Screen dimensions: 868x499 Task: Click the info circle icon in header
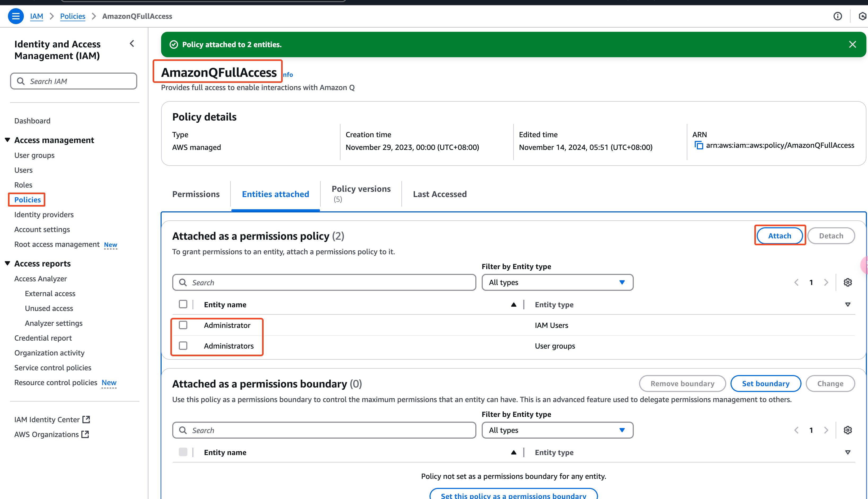838,16
